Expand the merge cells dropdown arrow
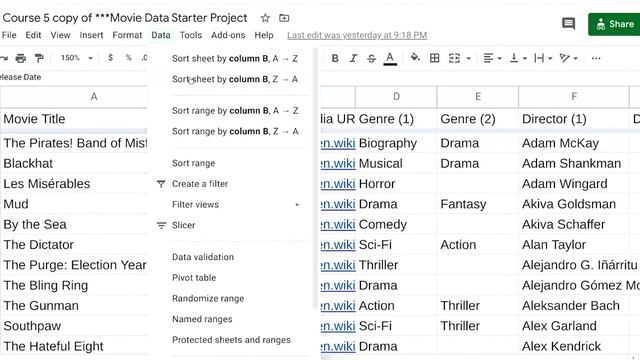Screen dimensions: 640x360 click(469, 58)
